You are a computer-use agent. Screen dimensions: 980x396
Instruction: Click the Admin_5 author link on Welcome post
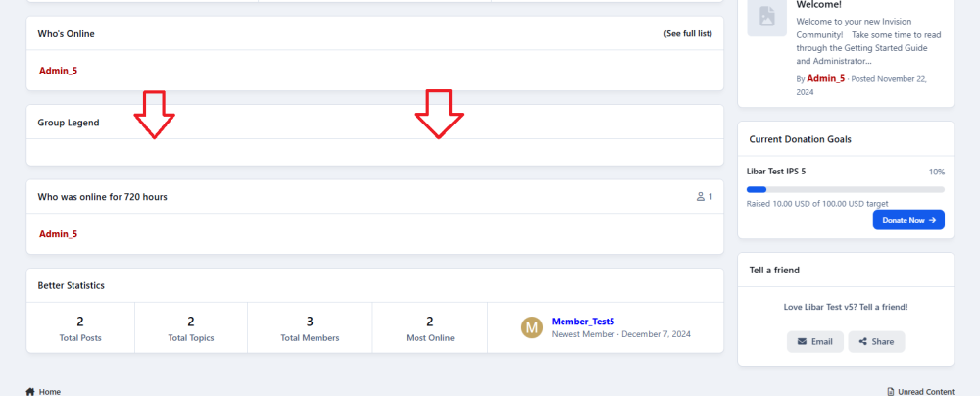pyautogui.click(x=825, y=78)
